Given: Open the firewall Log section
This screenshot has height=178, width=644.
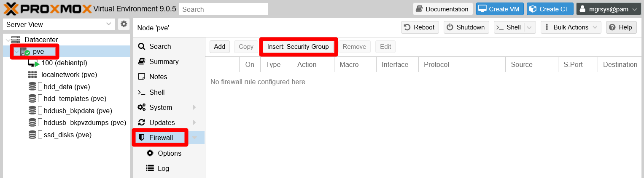Looking at the screenshot, I should click(163, 168).
